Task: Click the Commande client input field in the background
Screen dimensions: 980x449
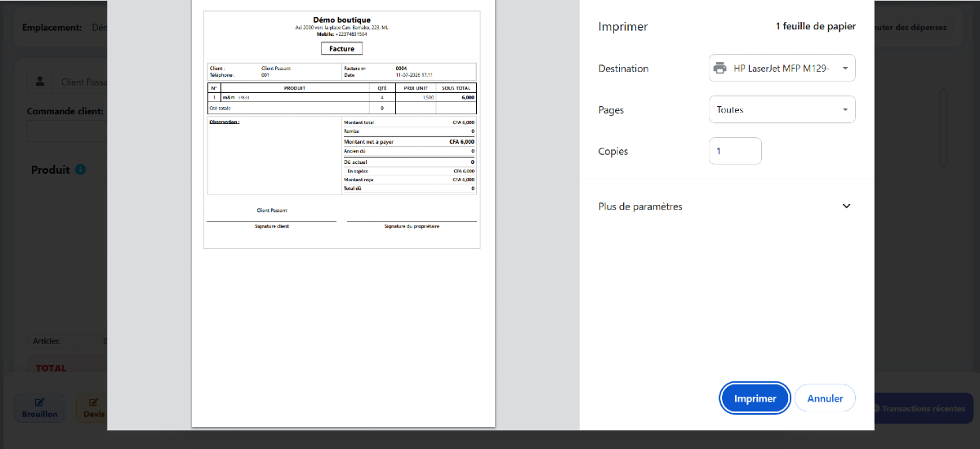Action: (x=67, y=132)
